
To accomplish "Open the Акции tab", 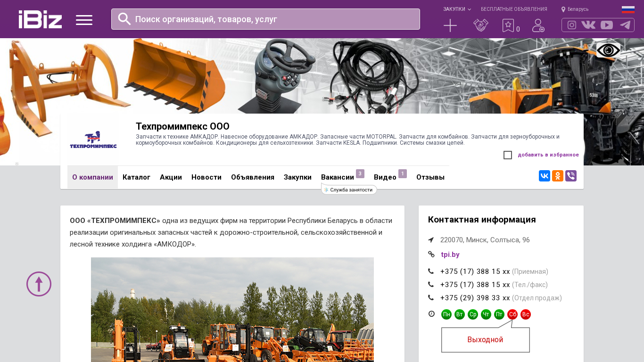I will 171,177.
